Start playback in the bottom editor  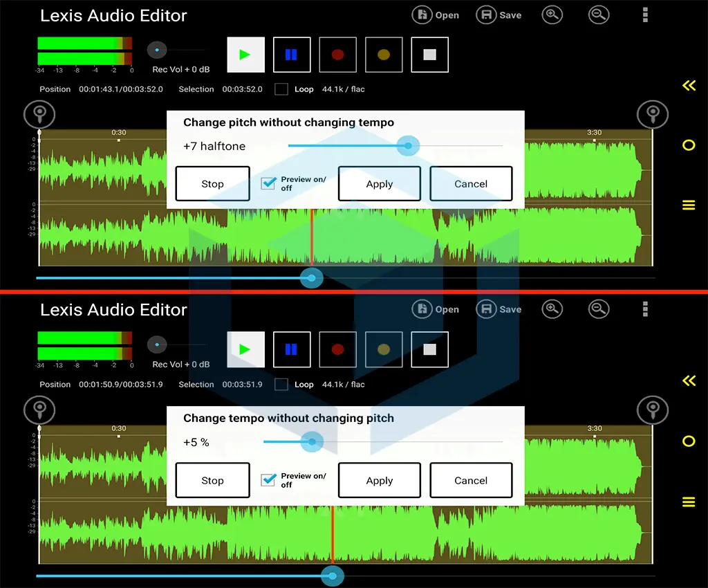tap(245, 349)
